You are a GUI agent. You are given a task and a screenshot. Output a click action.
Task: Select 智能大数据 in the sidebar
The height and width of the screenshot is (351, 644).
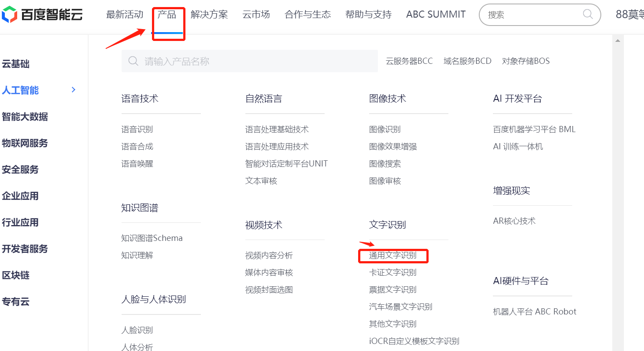coord(25,117)
